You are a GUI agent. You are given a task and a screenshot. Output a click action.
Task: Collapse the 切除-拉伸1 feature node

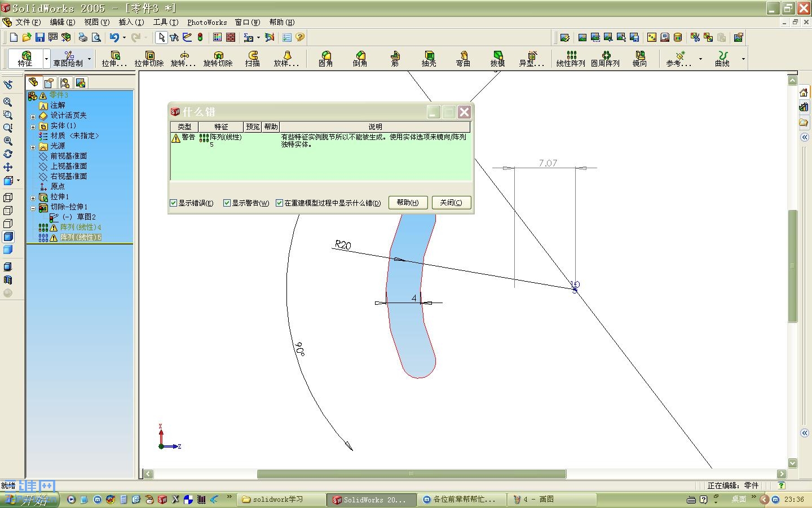pos(33,208)
